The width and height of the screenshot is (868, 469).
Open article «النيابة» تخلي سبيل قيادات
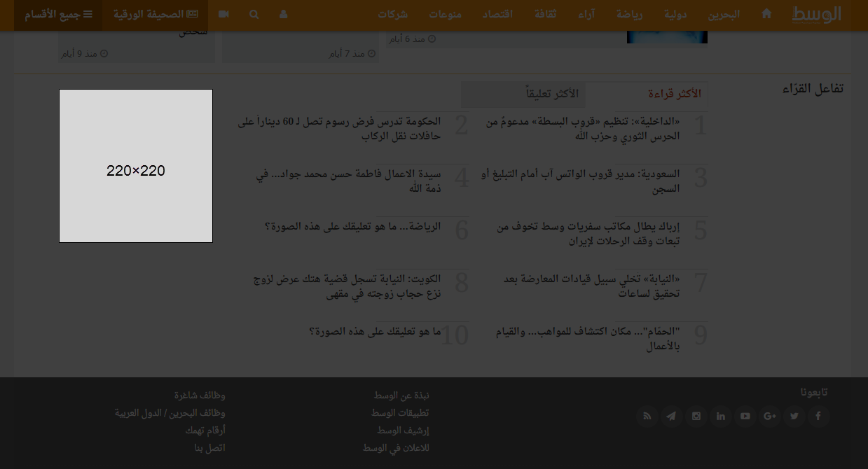(x=591, y=286)
